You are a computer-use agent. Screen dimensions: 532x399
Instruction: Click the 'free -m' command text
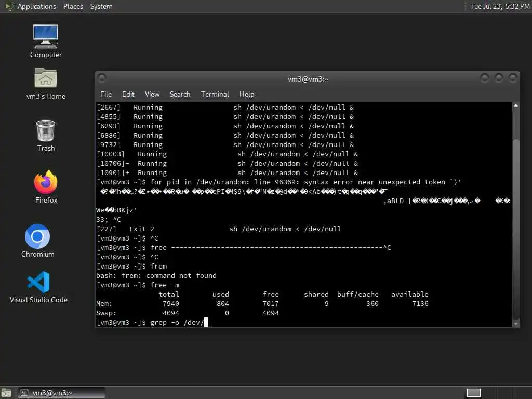click(x=165, y=285)
